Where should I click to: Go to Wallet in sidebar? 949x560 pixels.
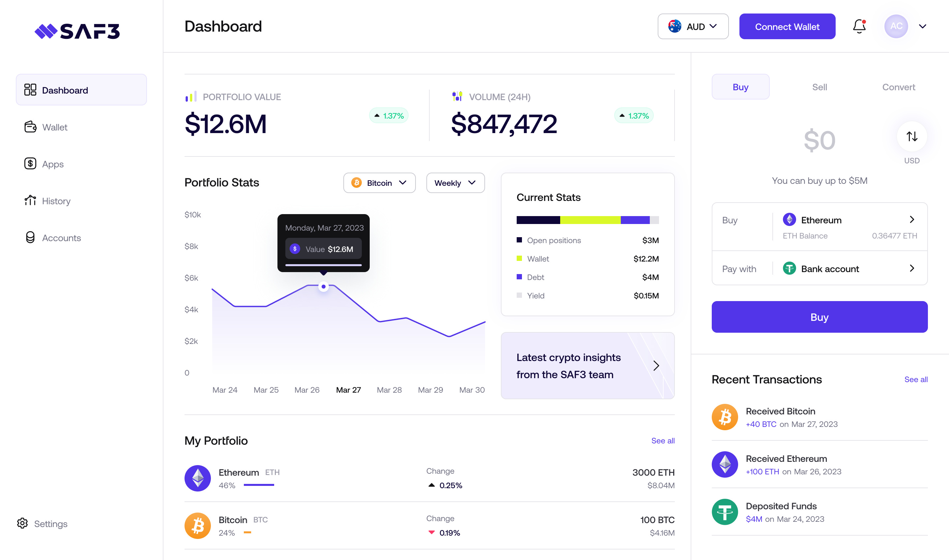(55, 127)
